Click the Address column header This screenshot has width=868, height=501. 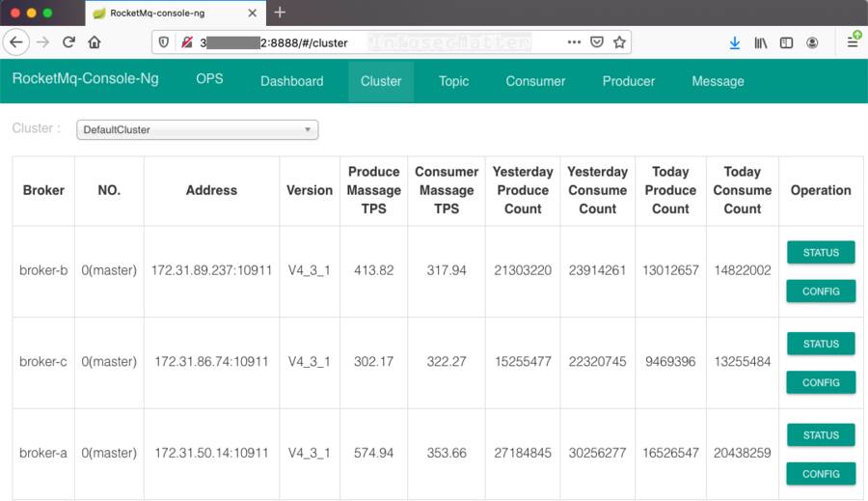[211, 190]
